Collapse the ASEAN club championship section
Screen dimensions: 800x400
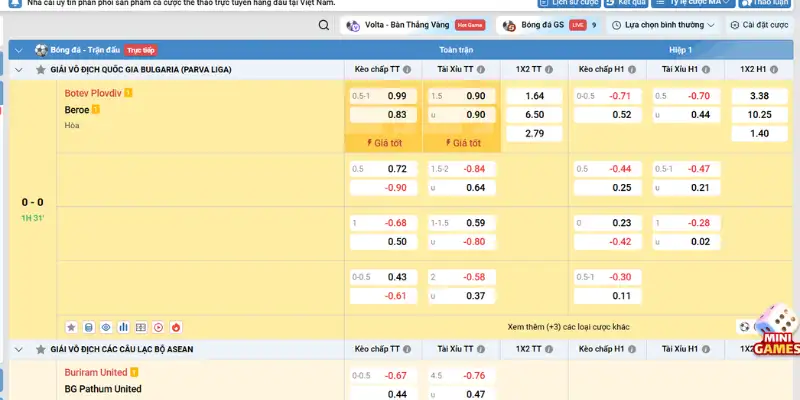point(19,349)
